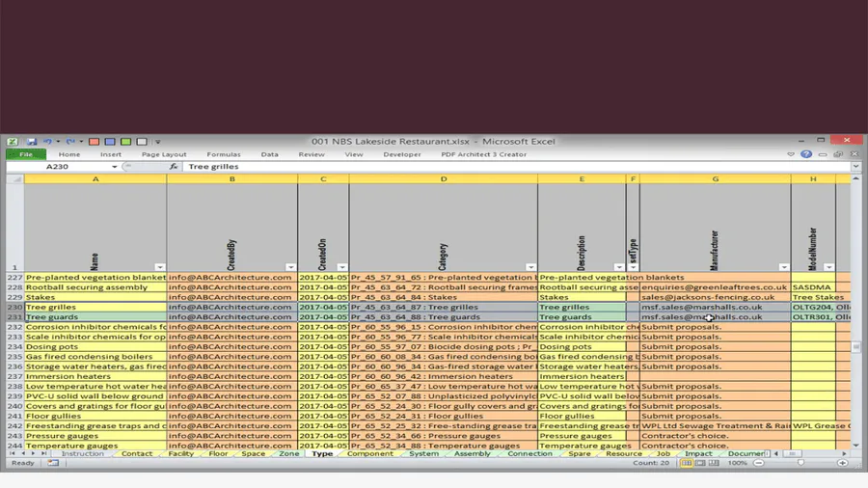Click the zoom out minus button
The image size is (868, 488).
[x=759, y=463]
